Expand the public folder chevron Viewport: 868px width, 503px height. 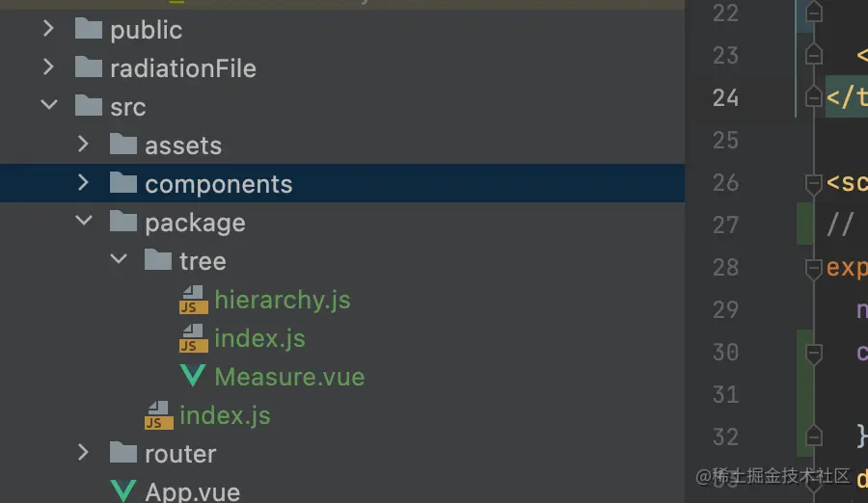point(49,30)
